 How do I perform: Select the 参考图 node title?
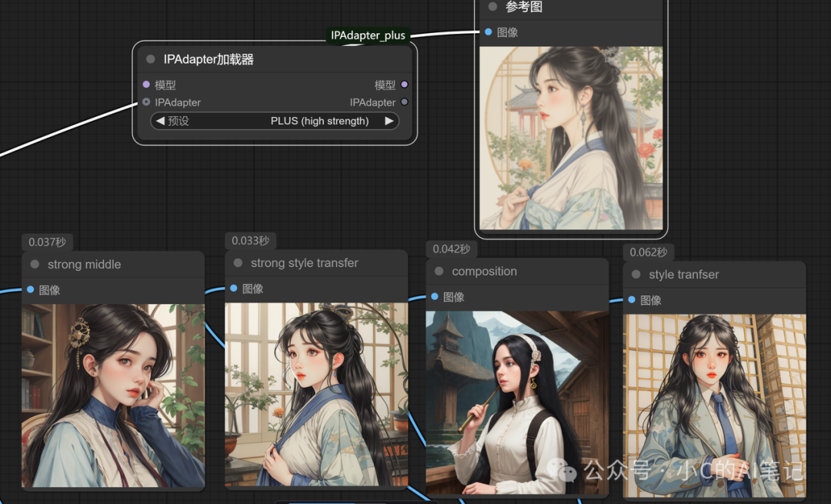[524, 7]
